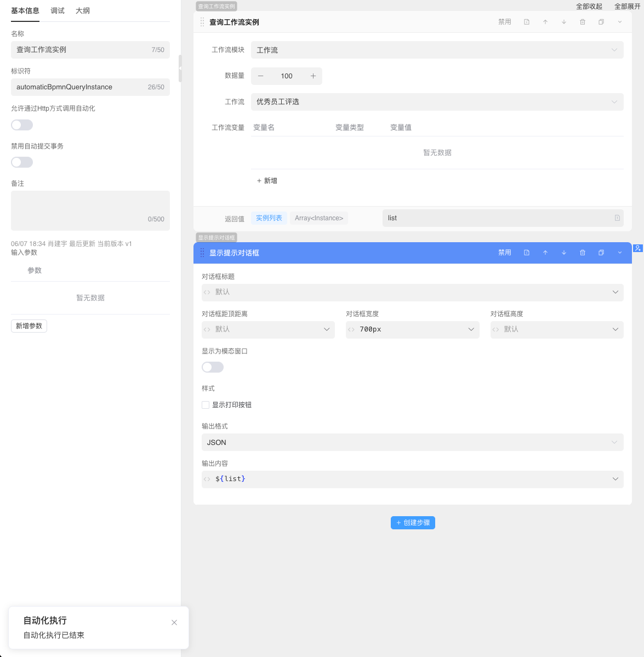Delete the 查询工作流实例 step via trash icon
Image resolution: width=644 pixels, height=657 pixels.
[x=582, y=22]
